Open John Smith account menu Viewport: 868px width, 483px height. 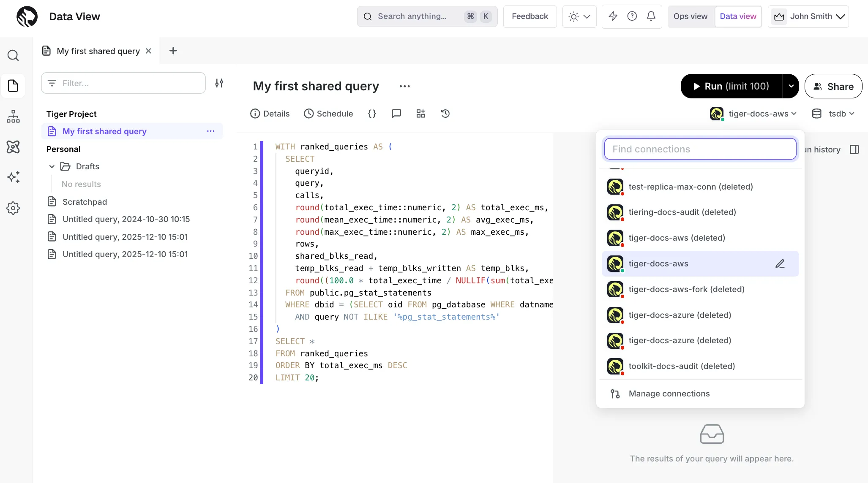(808, 16)
